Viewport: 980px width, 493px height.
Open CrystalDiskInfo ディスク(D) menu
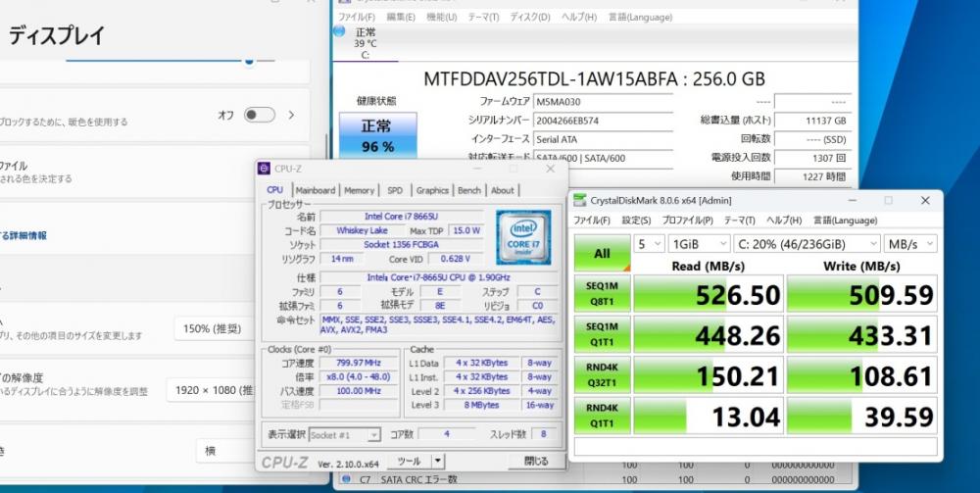(x=530, y=18)
